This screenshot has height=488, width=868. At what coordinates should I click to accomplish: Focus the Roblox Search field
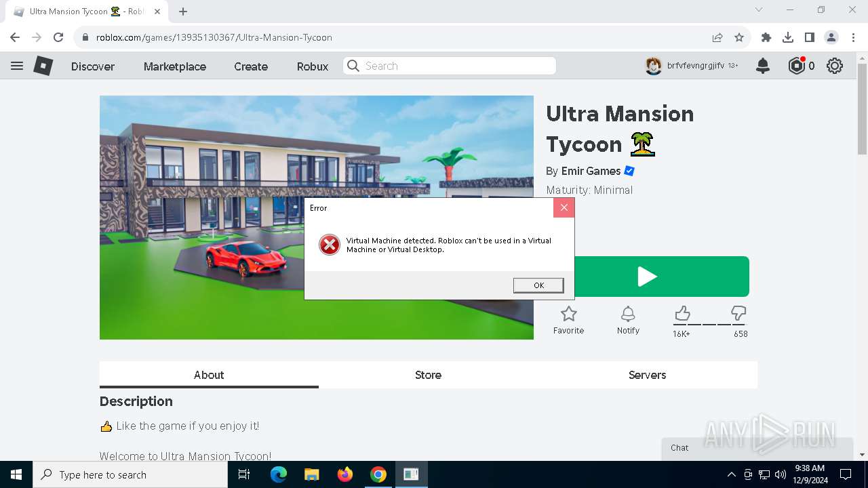click(450, 66)
